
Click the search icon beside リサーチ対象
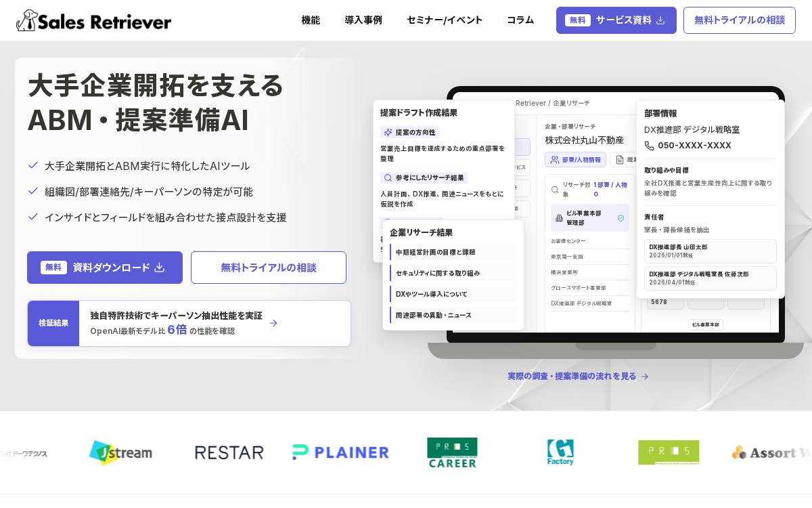pos(556,189)
